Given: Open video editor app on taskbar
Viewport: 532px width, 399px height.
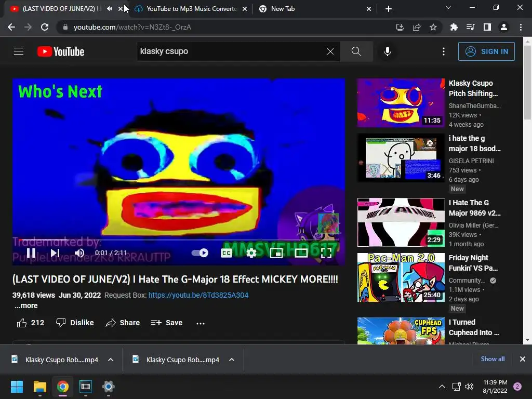Looking at the screenshot, I should (86, 387).
